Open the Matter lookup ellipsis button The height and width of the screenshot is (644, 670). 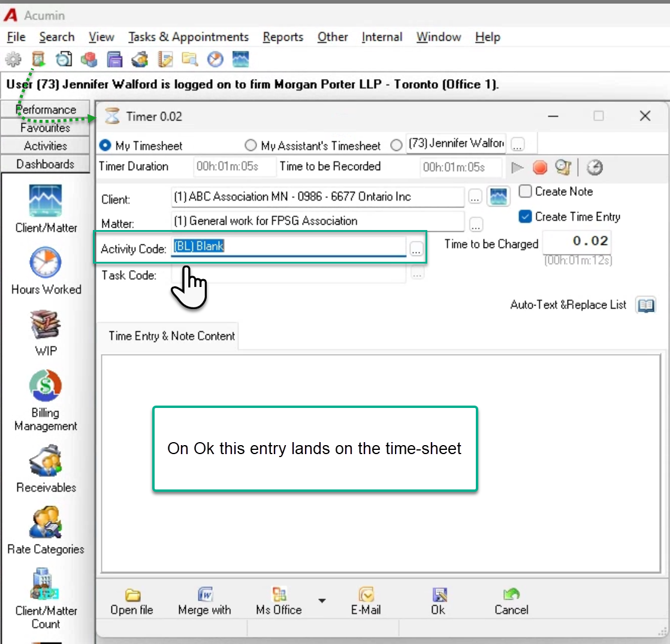click(476, 224)
